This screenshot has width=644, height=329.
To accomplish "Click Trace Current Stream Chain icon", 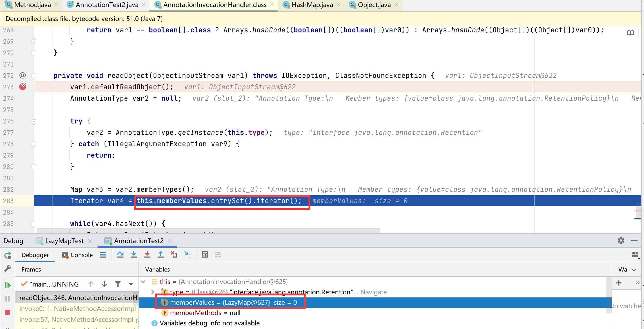I will pos(218,255).
